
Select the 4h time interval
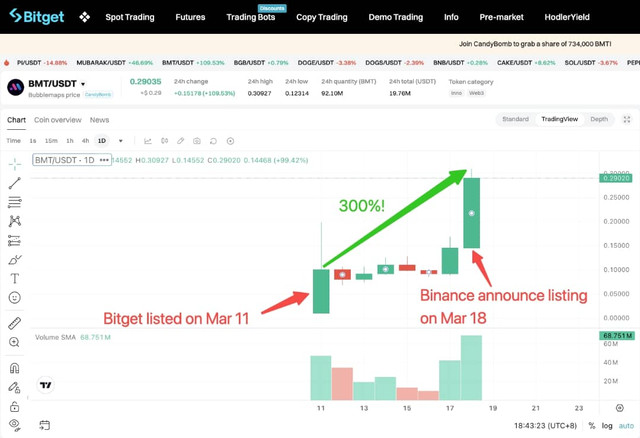pyautogui.click(x=85, y=141)
